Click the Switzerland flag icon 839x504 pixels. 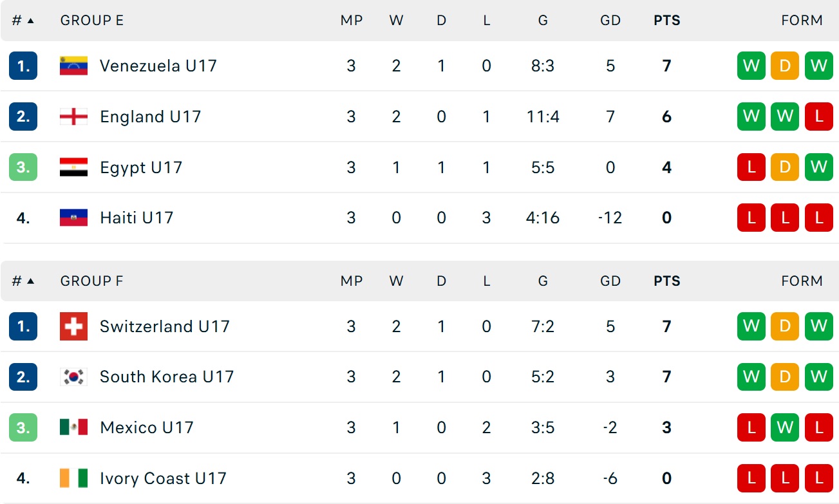[73, 326]
